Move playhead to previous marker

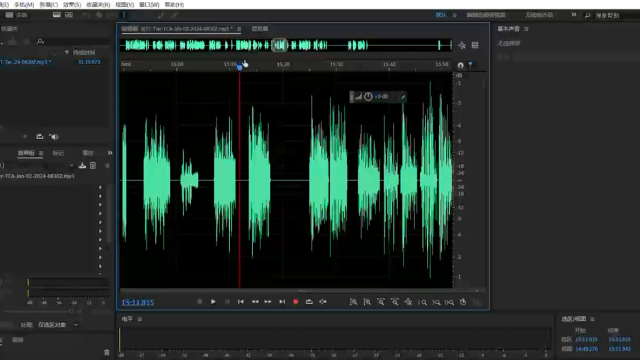tap(241, 302)
